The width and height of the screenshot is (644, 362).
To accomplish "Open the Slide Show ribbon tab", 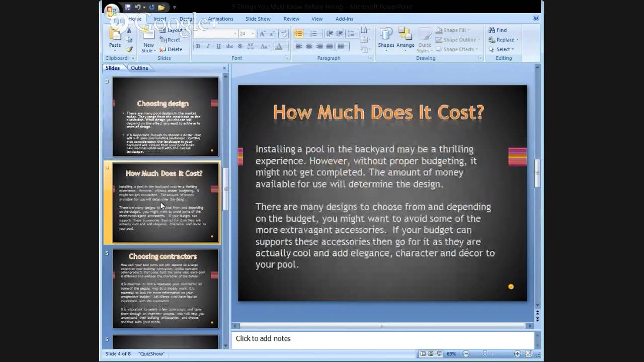I will (x=258, y=19).
